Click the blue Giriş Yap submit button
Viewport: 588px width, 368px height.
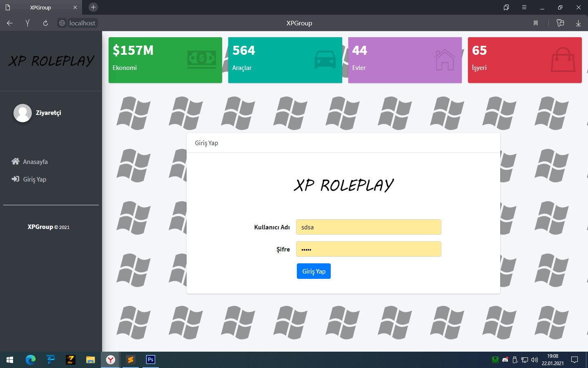point(314,271)
